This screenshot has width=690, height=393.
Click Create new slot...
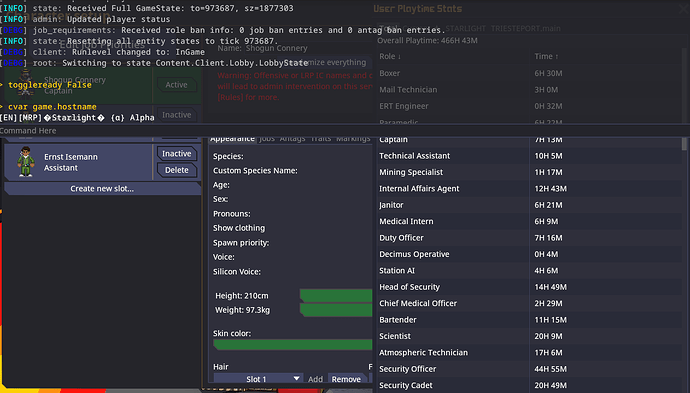[102, 188]
